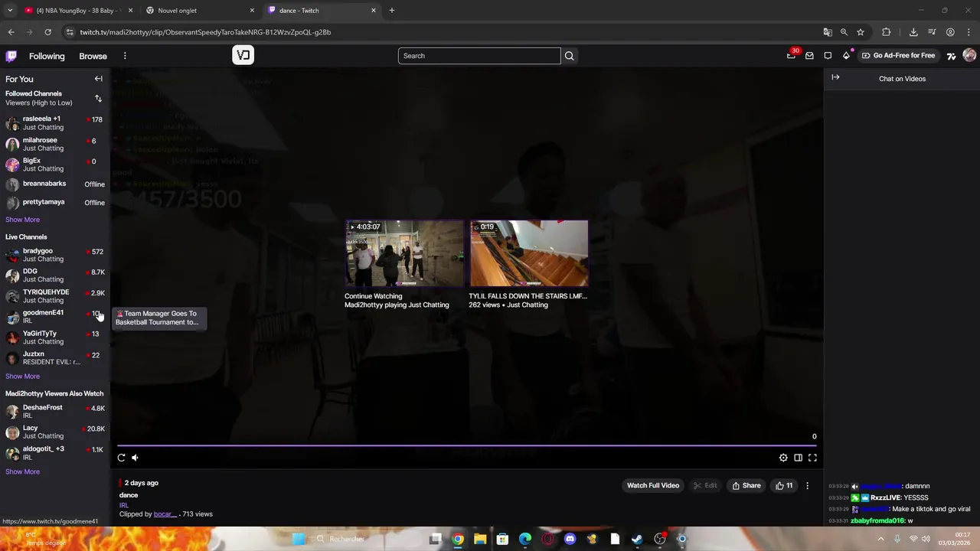Open DeshaeFrost channel
Viewport: 980px width, 551px height.
click(55, 412)
